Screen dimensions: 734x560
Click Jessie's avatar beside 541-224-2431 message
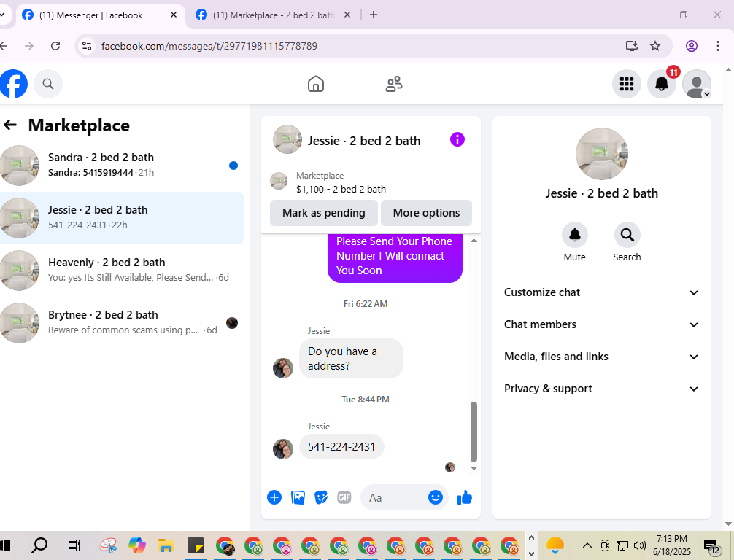coord(283,449)
